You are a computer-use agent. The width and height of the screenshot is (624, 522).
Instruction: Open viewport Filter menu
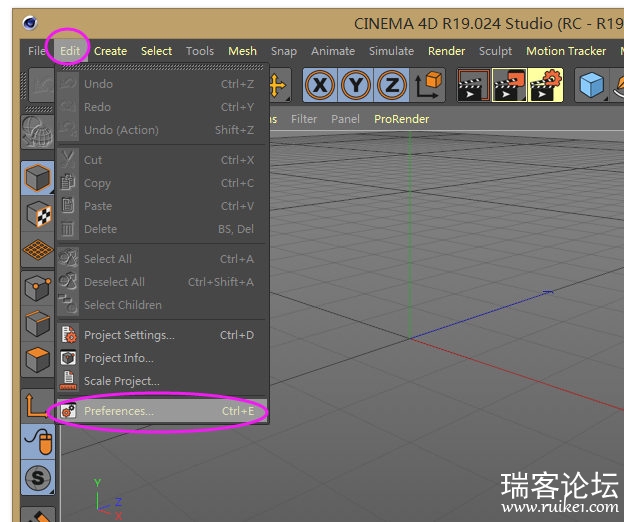(x=304, y=119)
